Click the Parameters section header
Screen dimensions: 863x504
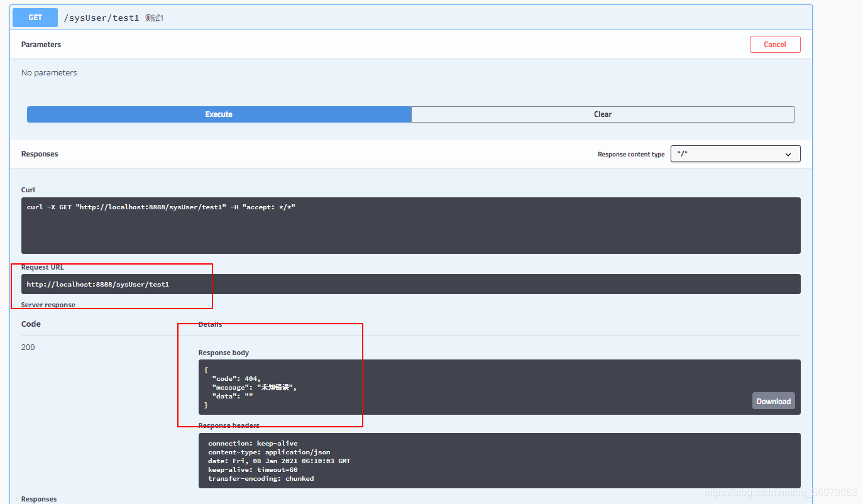[41, 45]
